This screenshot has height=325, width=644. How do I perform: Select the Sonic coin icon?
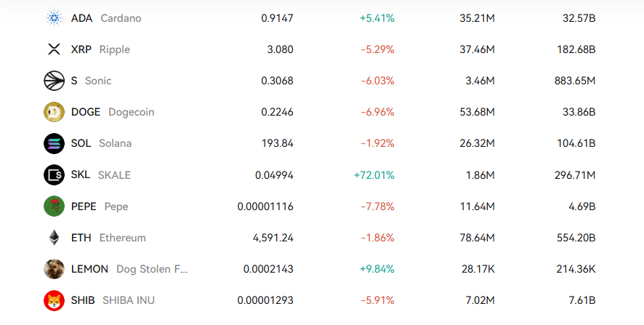tap(55, 81)
